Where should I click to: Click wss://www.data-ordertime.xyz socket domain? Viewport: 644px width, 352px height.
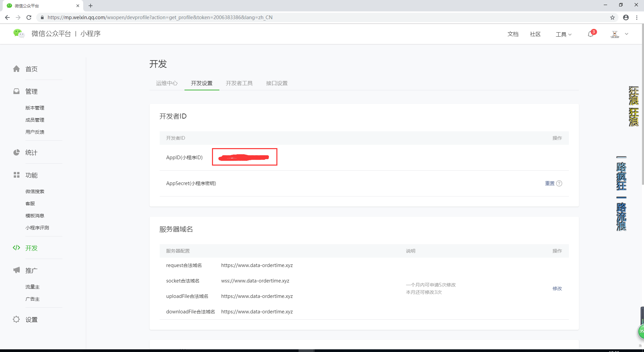click(255, 281)
